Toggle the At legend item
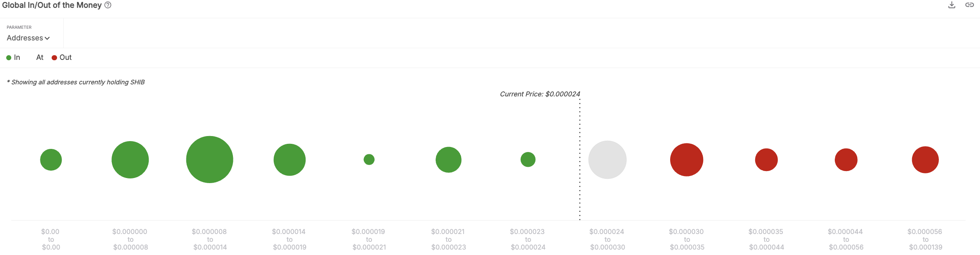This screenshot has height=255, width=980. (39, 58)
